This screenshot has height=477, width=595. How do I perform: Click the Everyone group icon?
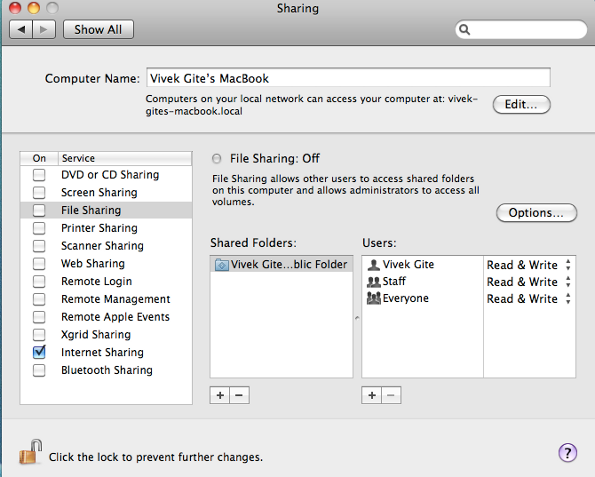(x=373, y=298)
